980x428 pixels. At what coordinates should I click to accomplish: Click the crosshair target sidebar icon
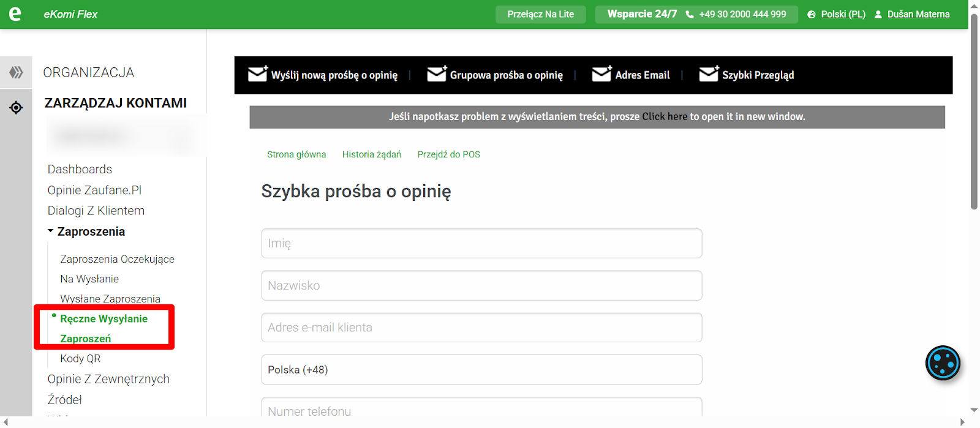tap(16, 108)
